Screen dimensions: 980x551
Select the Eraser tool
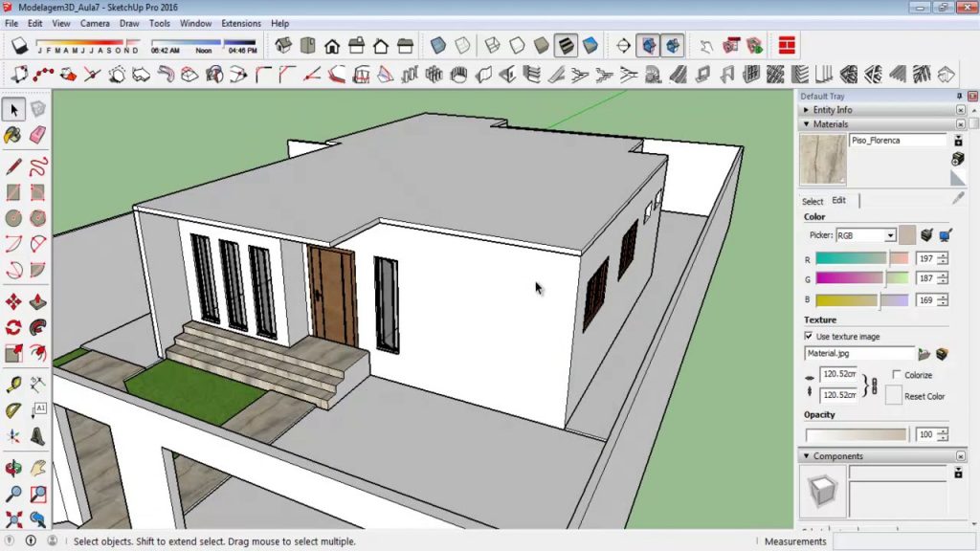coord(38,135)
